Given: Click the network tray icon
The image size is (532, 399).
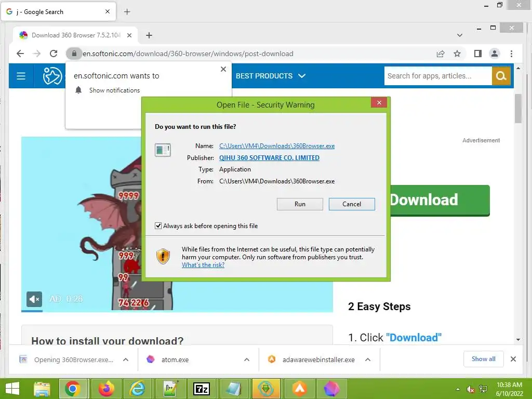Looking at the screenshot, I should coord(483,389).
